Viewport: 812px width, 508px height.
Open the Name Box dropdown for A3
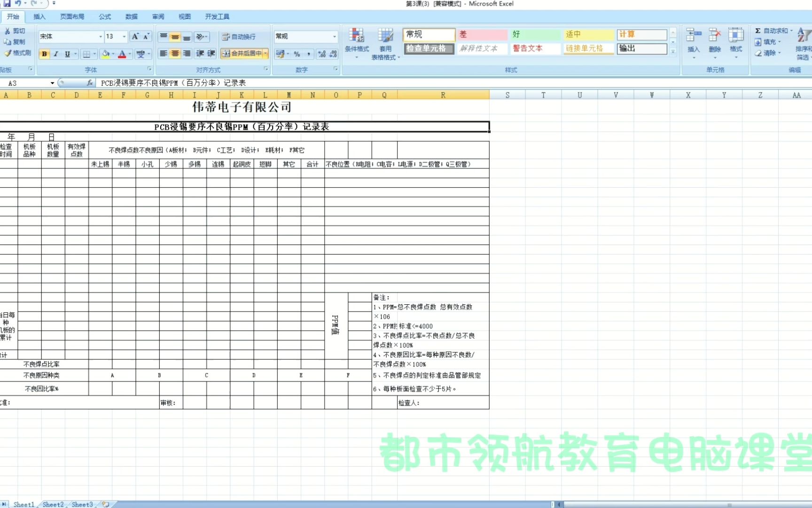pyautogui.click(x=52, y=83)
